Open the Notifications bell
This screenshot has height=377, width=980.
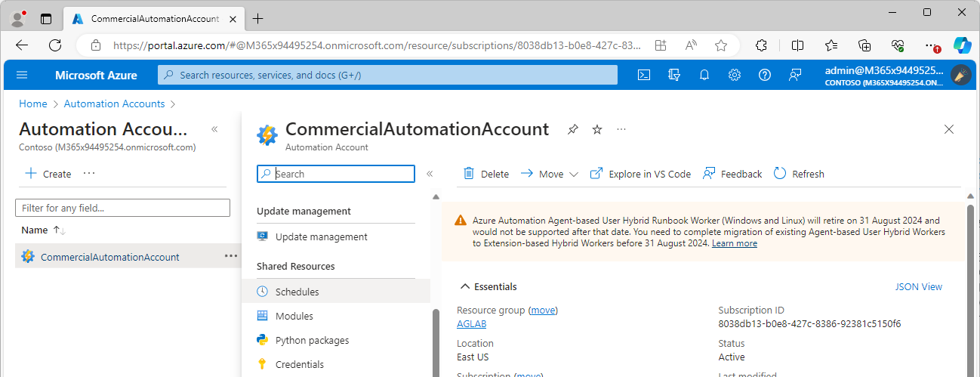(704, 75)
